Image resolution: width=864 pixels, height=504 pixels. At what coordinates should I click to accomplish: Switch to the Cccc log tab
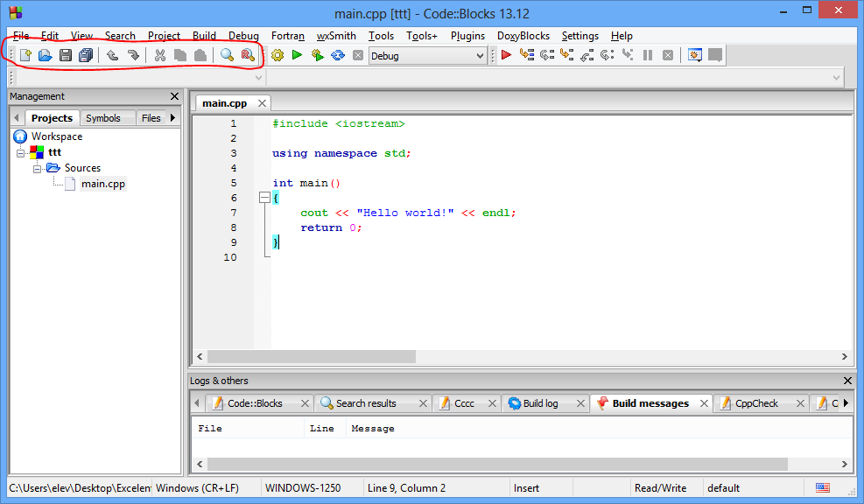point(467,403)
